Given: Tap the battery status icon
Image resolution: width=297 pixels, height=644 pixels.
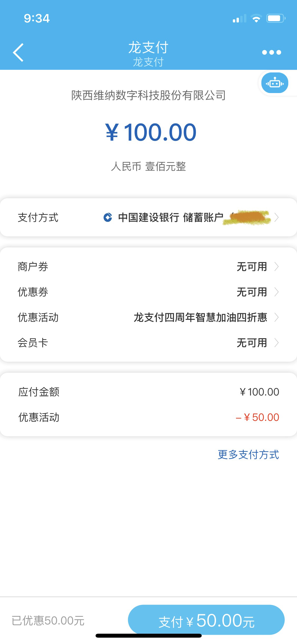Looking at the screenshot, I should (276, 19).
